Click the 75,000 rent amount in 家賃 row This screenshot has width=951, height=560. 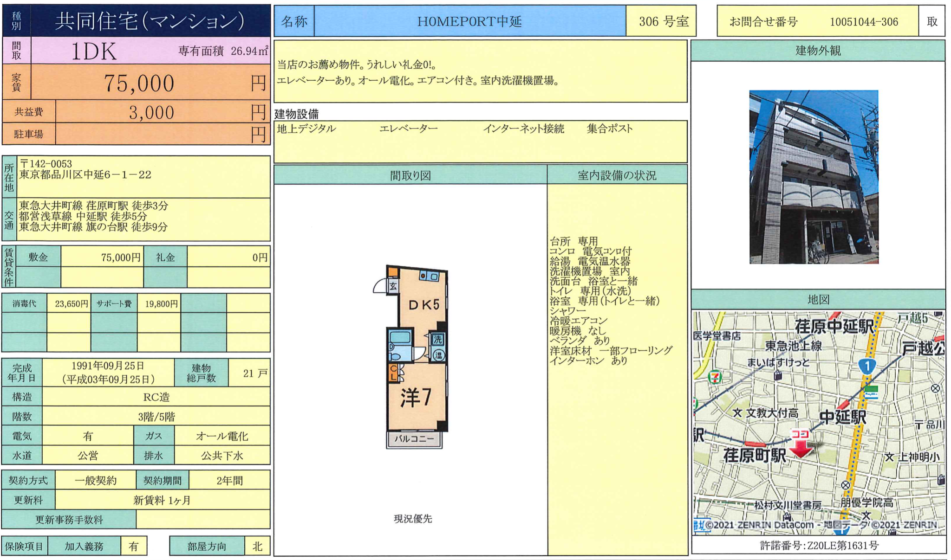click(x=139, y=83)
